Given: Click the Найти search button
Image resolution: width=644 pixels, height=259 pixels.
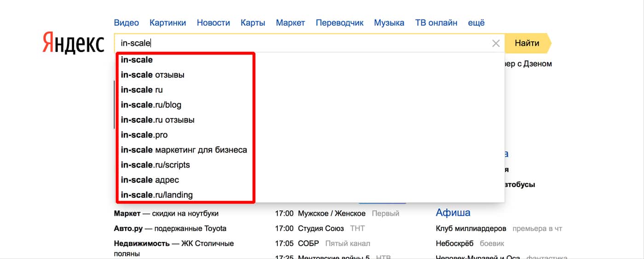Looking at the screenshot, I should (x=527, y=43).
